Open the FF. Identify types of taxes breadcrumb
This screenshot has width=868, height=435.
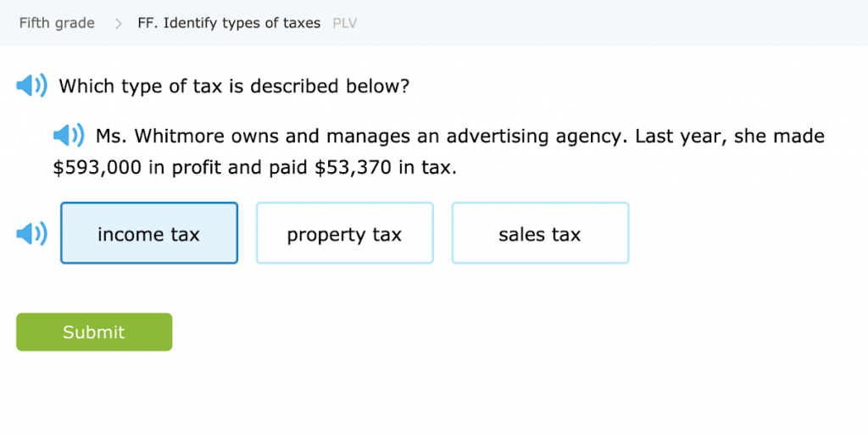pos(229,23)
